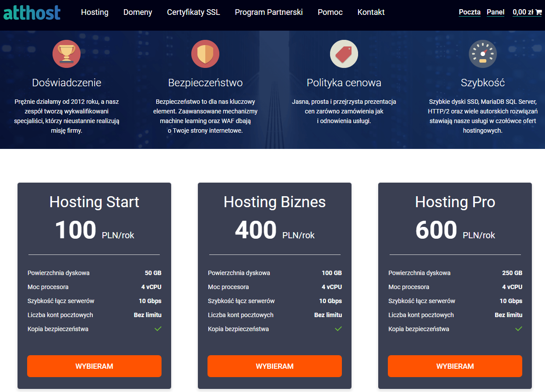Image resolution: width=545 pixels, height=392 pixels.
Task: Open the Panel link
Action: pos(496,12)
